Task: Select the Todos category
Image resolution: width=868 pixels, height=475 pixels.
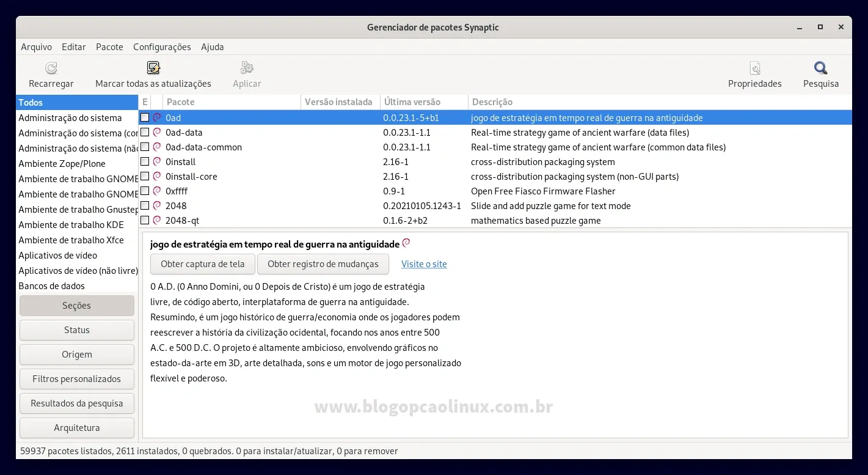Action: click(x=78, y=103)
